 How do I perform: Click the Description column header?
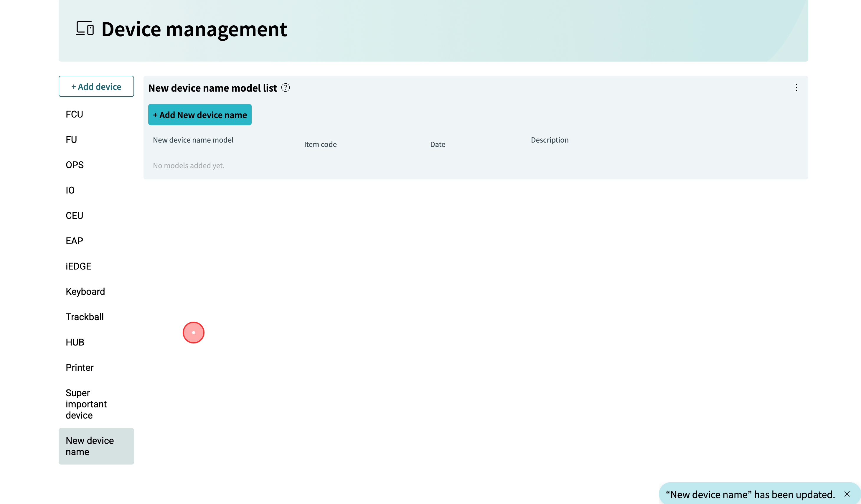[550, 140]
